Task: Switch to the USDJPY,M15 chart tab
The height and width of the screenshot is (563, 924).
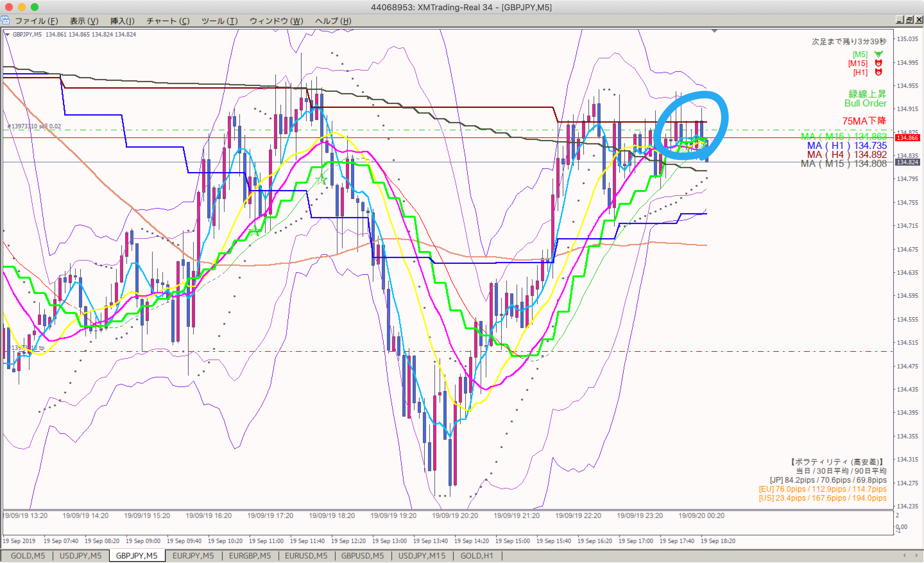Action: [x=422, y=556]
